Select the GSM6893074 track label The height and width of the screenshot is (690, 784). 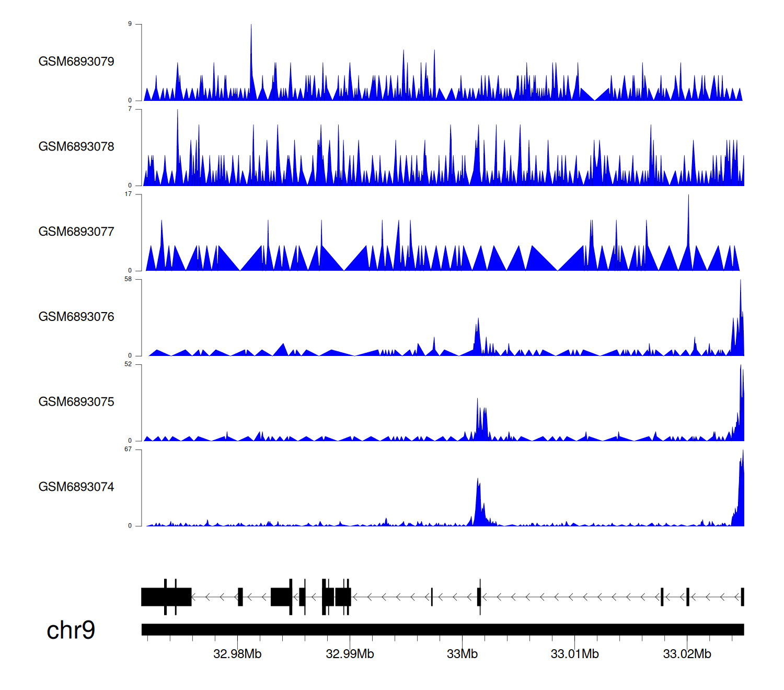pos(76,487)
